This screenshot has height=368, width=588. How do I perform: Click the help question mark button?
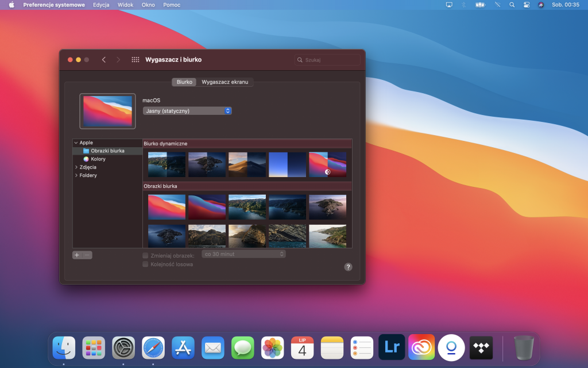click(x=347, y=267)
